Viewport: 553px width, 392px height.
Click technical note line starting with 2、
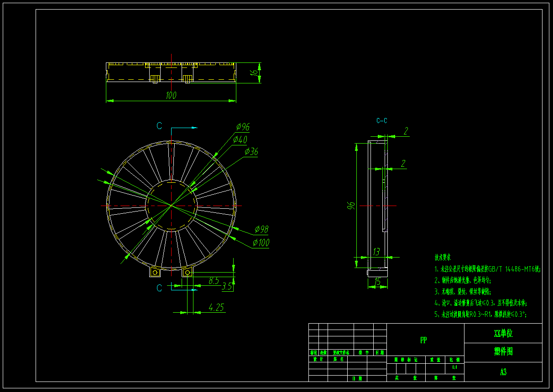(x=463, y=280)
